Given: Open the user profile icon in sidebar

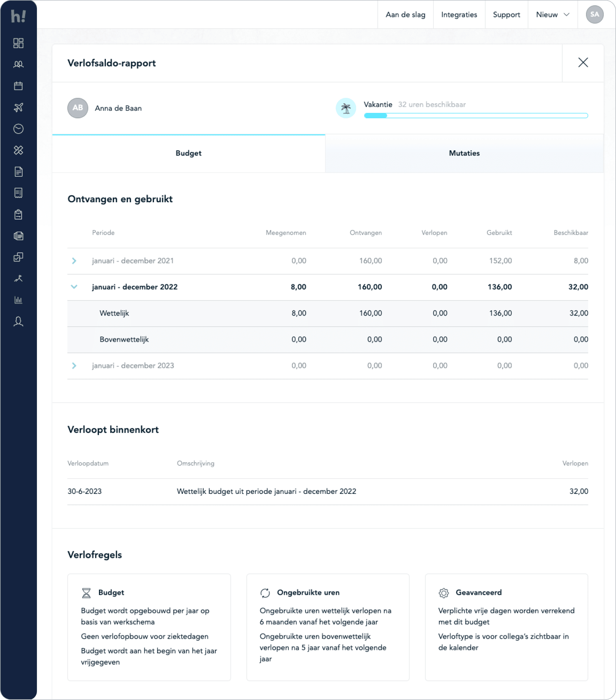Looking at the screenshot, I should (18, 322).
